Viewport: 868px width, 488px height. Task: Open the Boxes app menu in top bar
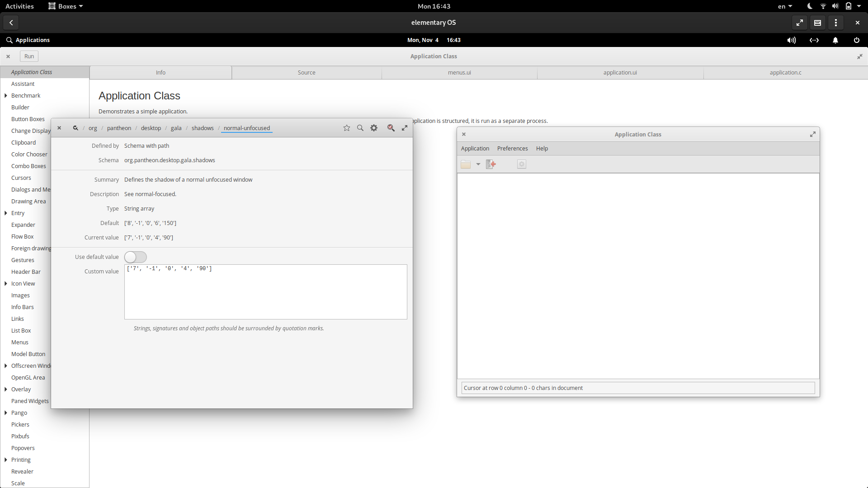coord(66,6)
